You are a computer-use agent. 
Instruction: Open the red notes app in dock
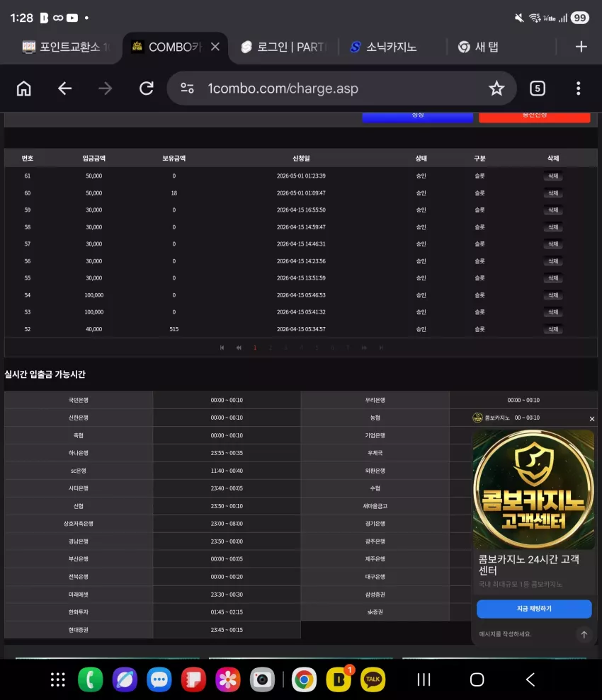(x=193, y=679)
